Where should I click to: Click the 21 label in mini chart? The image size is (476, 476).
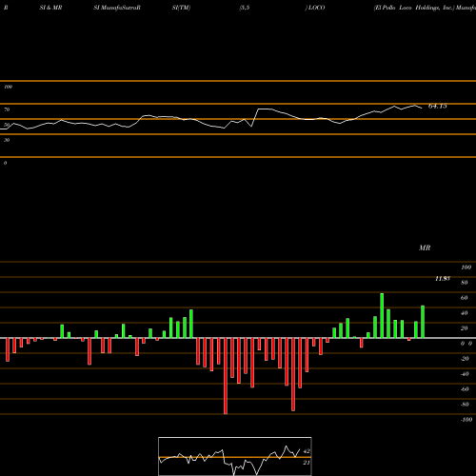click(307, 463)
